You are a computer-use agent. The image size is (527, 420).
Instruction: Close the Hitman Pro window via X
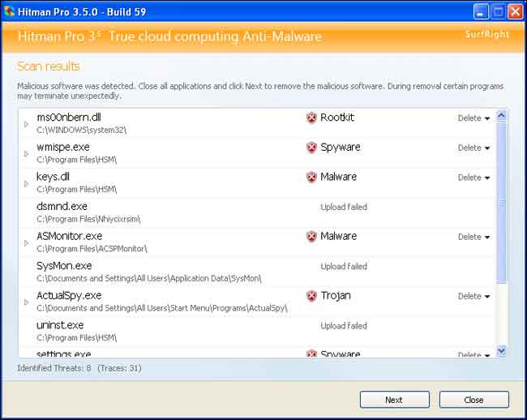515,12
